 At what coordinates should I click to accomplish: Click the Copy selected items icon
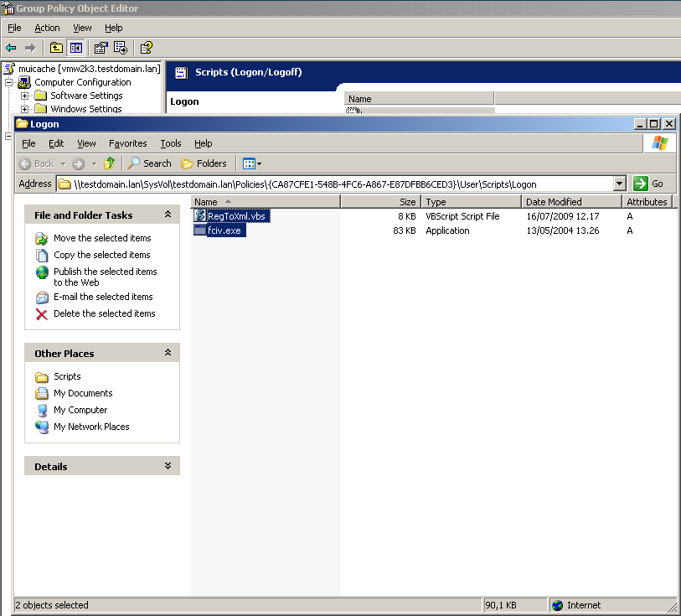tap(42, 255)
